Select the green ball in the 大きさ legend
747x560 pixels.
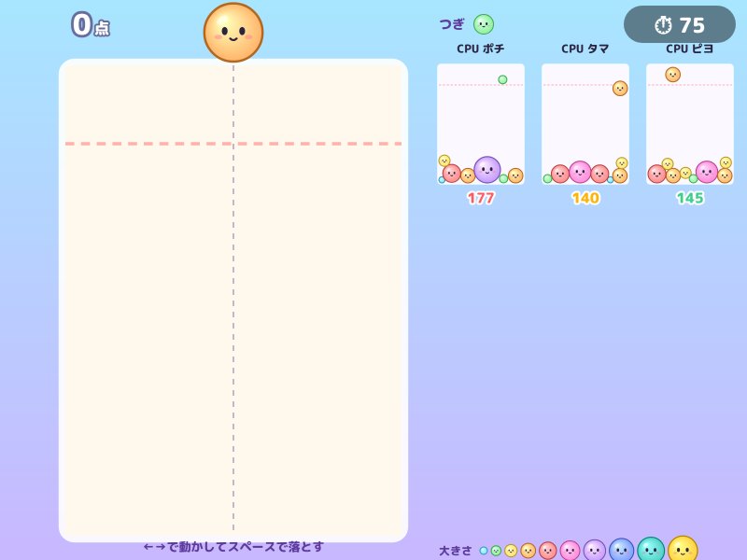pyautogui.click(x=496, y=551)
